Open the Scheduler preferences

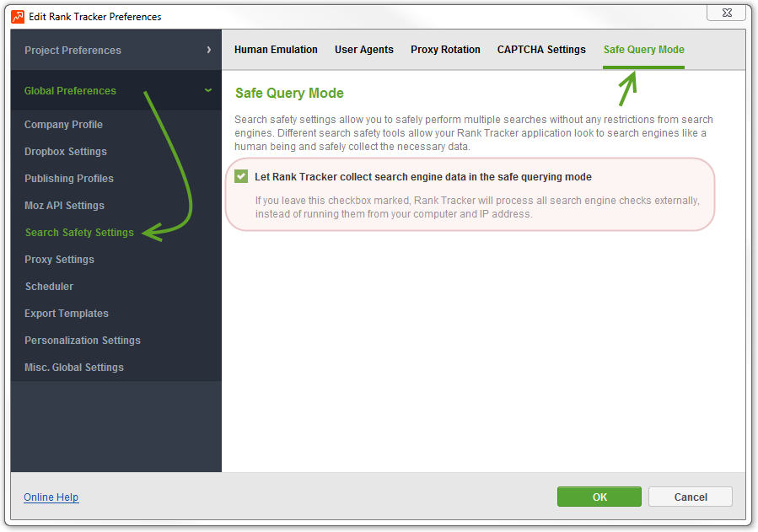pyautogui.click(x=49, y=287)
